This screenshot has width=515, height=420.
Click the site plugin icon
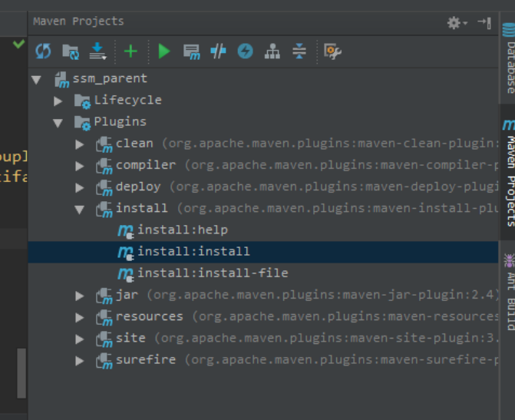104,339
